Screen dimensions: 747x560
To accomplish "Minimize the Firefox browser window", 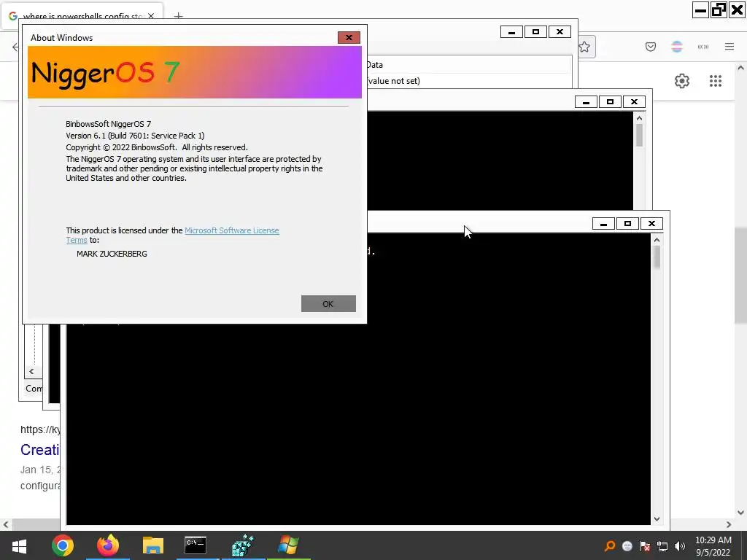I will 701,9.
